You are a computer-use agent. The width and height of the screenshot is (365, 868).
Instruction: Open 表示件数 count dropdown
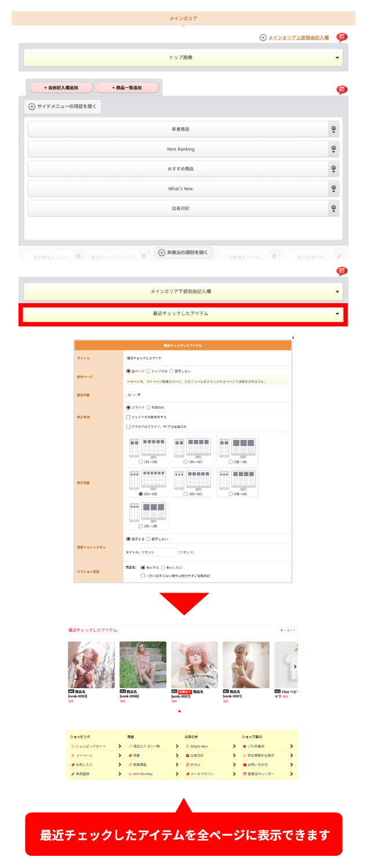pyautogui.click(x=132, y=395)
